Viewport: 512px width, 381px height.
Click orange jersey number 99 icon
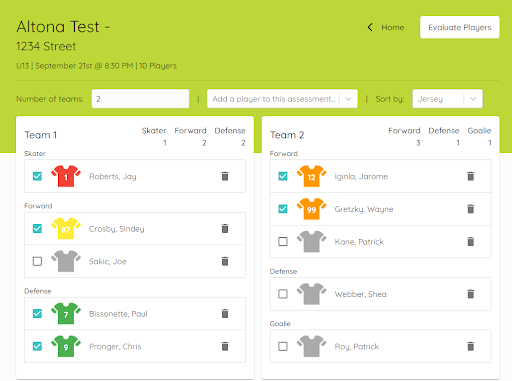311,209
